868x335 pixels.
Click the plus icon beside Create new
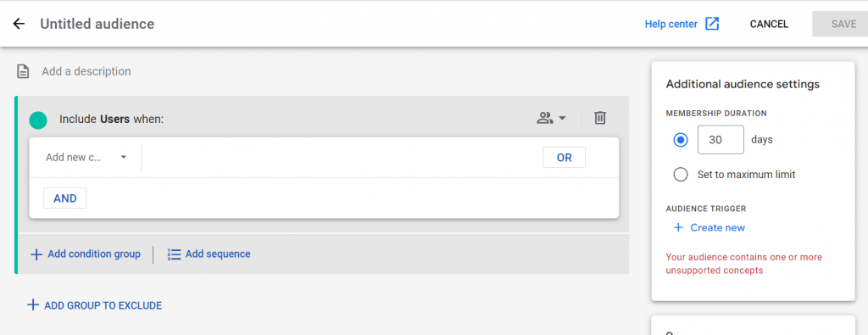678,227
